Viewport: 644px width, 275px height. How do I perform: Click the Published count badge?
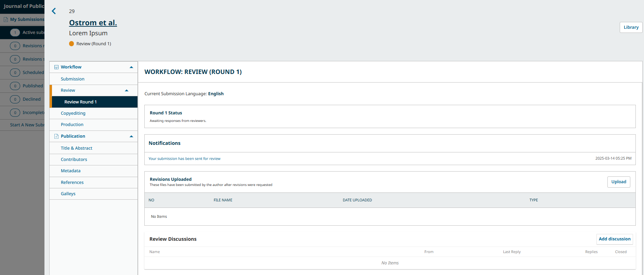[x=15, y=86]
